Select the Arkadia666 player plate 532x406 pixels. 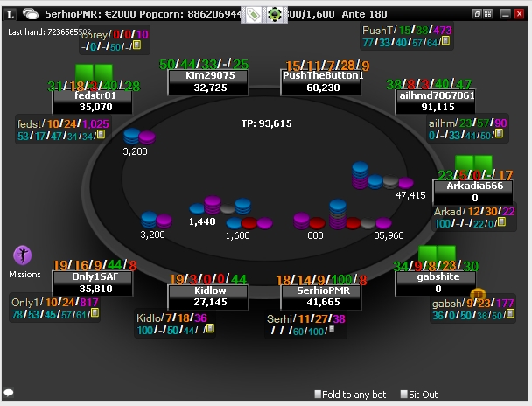pyautogui.click(x=473, y=192)
